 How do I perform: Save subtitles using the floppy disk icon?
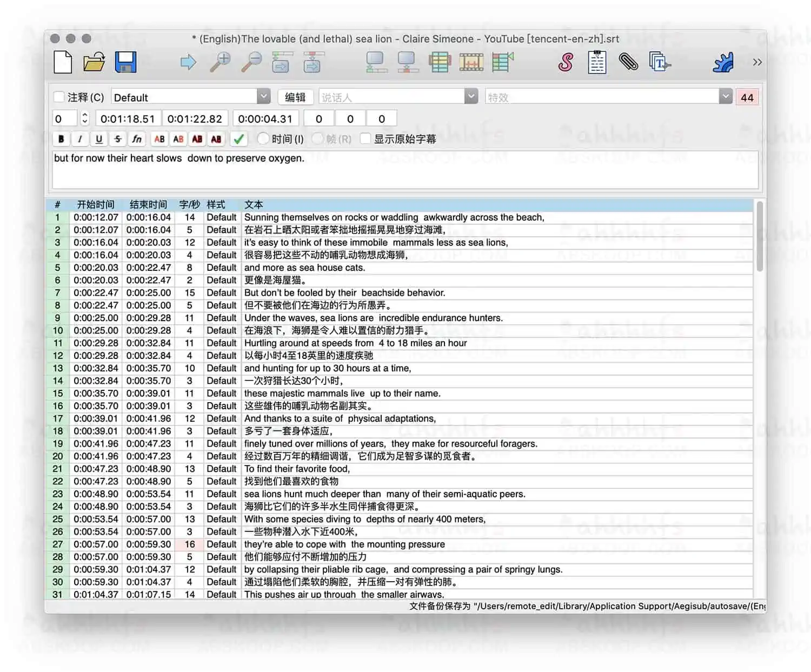125,62
